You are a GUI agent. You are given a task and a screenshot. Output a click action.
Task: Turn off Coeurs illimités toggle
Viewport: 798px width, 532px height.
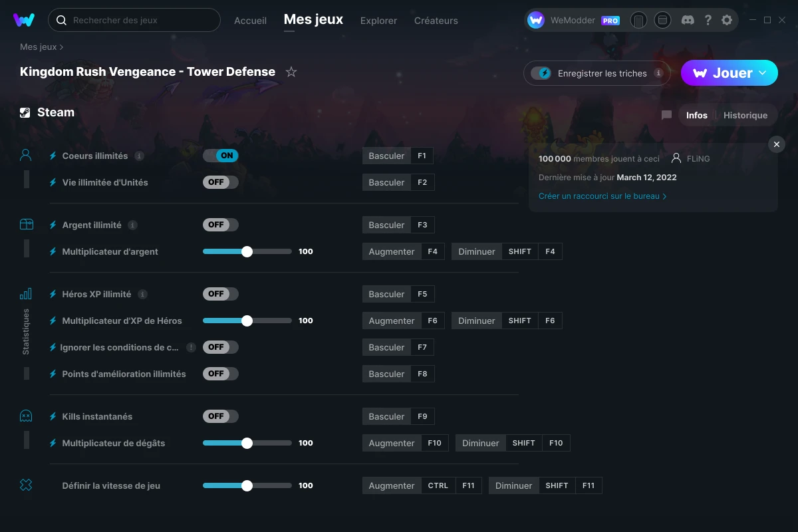click(x=221, y=156)
